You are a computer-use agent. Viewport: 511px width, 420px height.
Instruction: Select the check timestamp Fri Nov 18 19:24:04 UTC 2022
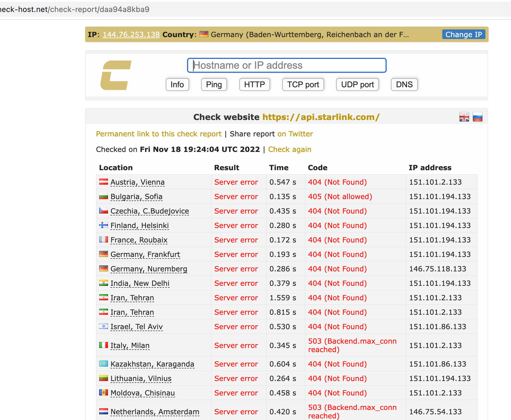tap(200, 149)
